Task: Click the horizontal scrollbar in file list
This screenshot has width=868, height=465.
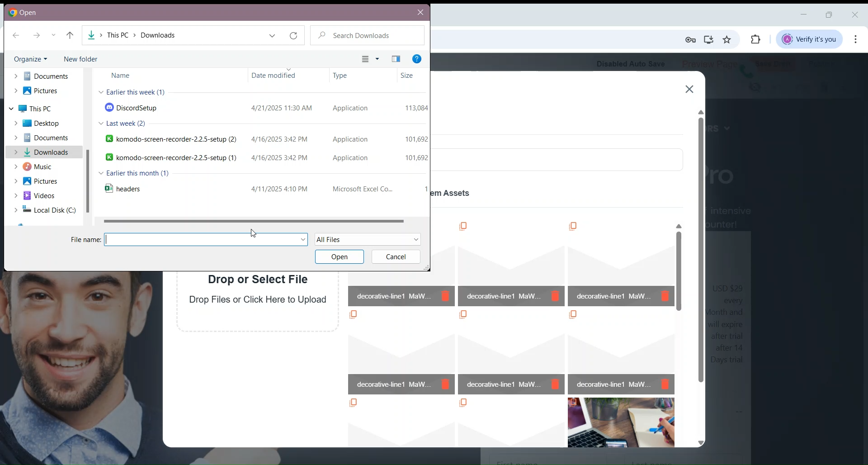Action: (254, 222)
